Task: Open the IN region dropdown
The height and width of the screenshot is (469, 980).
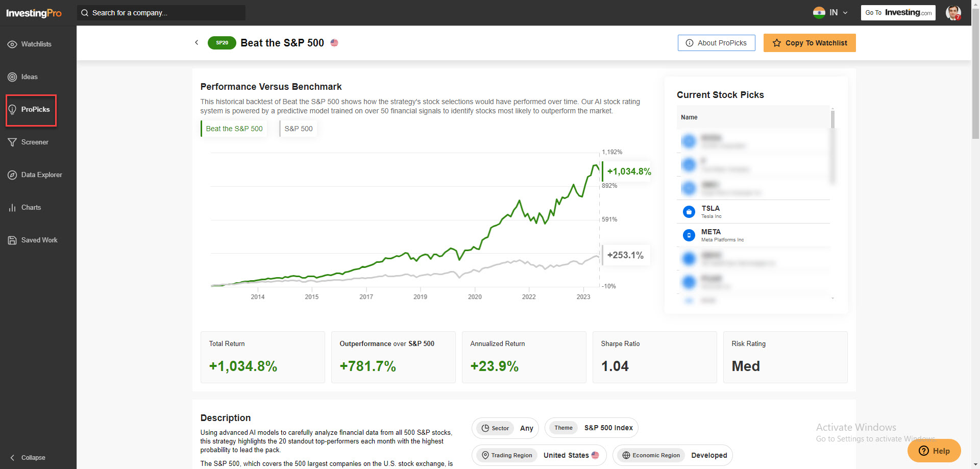Action: [x=830, y=13]
